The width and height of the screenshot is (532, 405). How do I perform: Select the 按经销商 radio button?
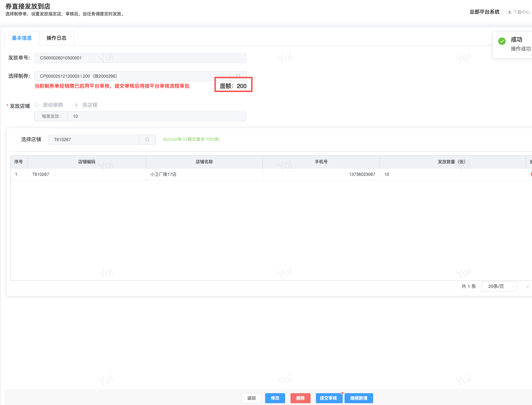37,105
